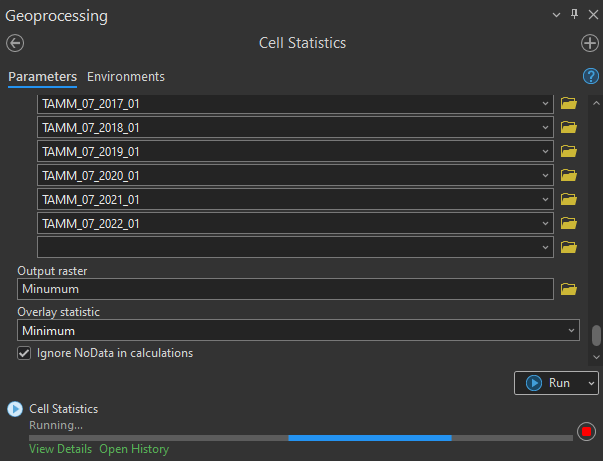Screen dimensions: 603x461
Task: Open the Run button dropdown arrow
Action: [591, 383]
